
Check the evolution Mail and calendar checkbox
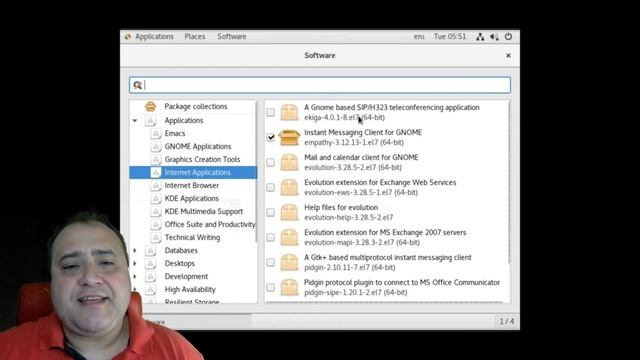(x=270, y=162)
